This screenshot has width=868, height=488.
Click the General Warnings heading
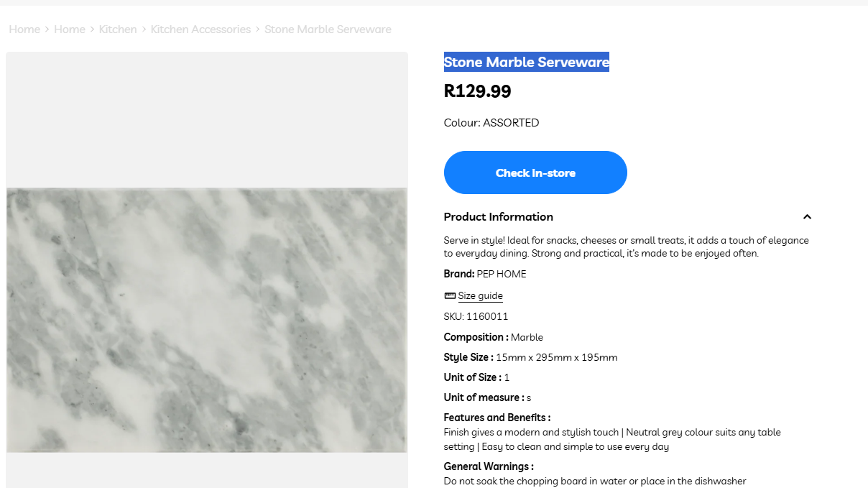click(x=489, y=466)
